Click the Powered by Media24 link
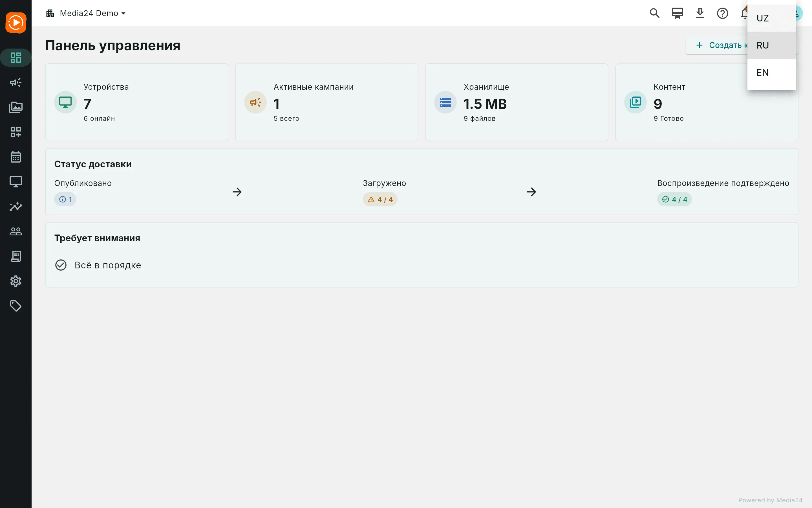This screenshot has height=508, width=812. point(770,500)
